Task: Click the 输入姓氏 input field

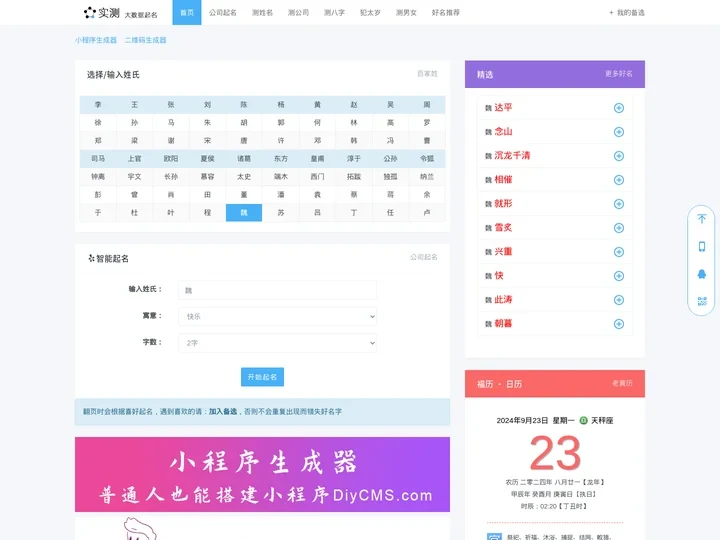Action: pos(277,290)
